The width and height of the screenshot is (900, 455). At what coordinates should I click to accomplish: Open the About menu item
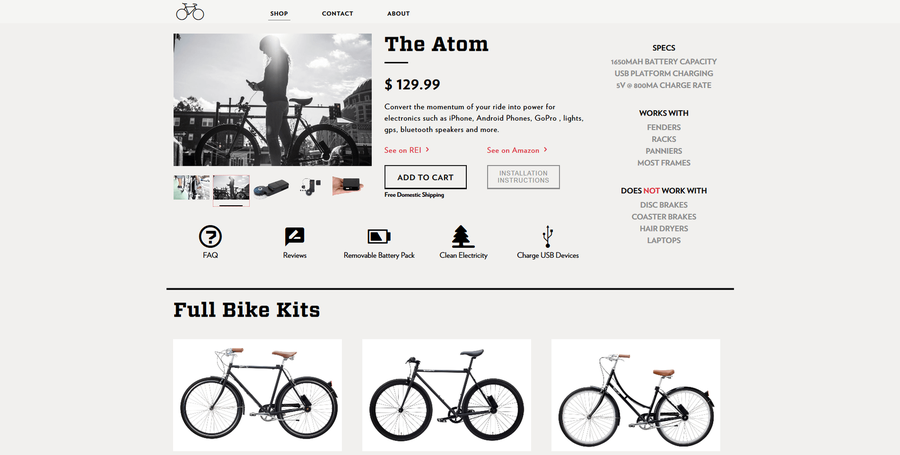point(398,13)
